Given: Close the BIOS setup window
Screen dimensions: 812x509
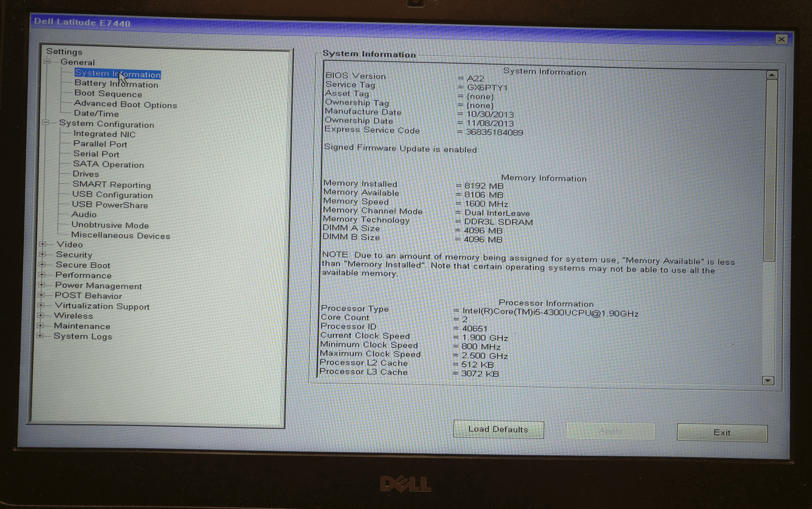Looking at the screenshot, I should pos(781,39).
